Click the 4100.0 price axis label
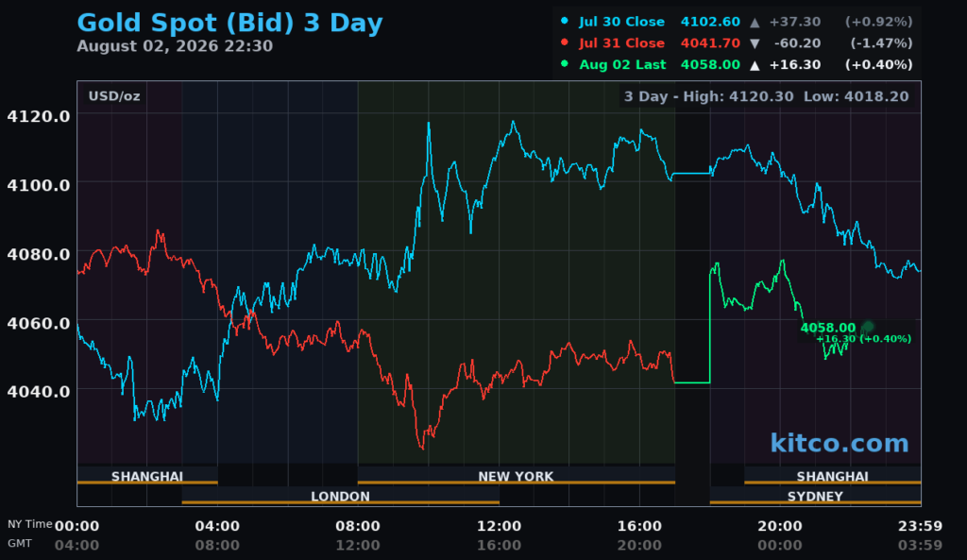This screenshot has width=967, height=560. [38, 184]
